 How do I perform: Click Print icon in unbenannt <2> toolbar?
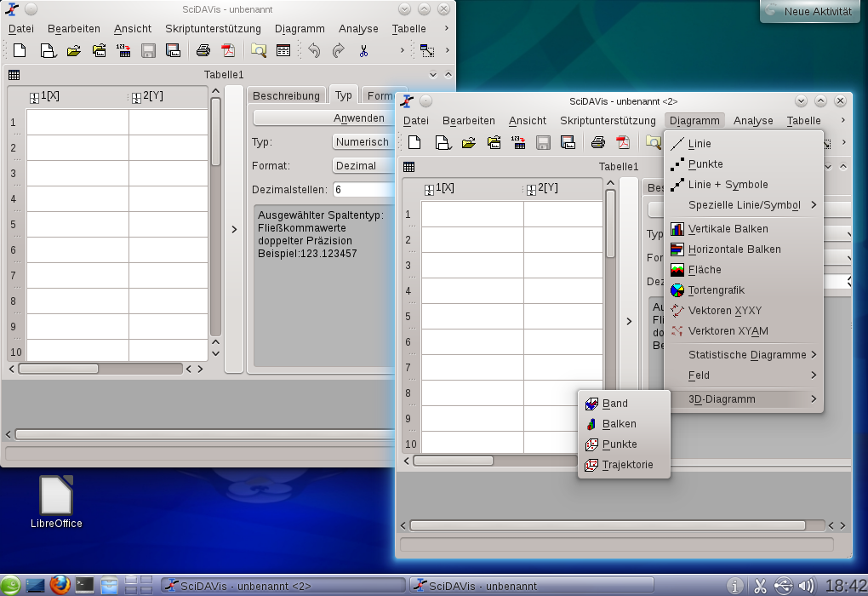pyautogui.click(x=598, y=142)
